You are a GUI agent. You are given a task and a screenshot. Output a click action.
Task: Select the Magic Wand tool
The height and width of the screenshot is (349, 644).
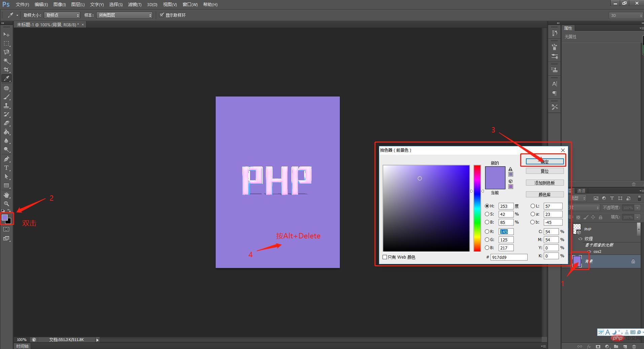6,61
